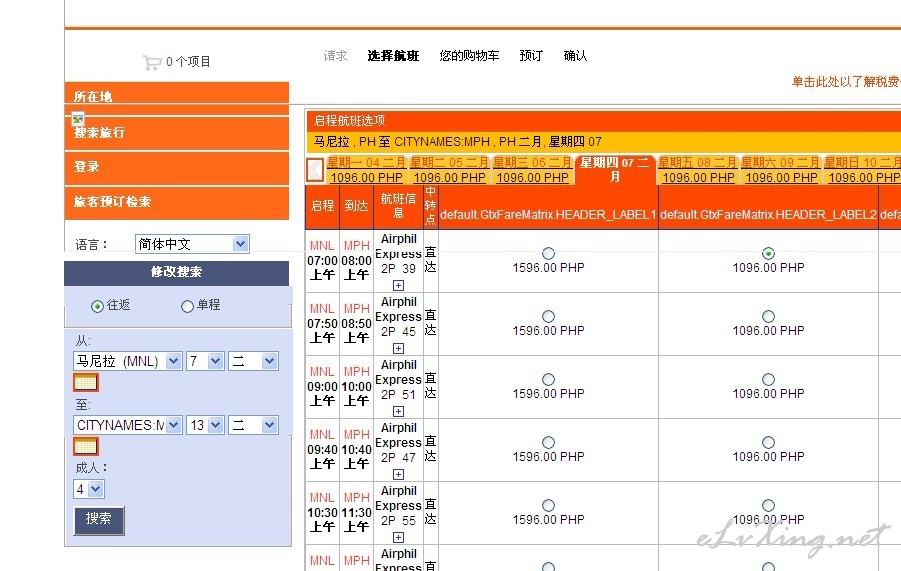Screen dimensions: 901x571
Task: Open the departure date calendar picker
Action: pyautogui.click(x=86, y=383)
